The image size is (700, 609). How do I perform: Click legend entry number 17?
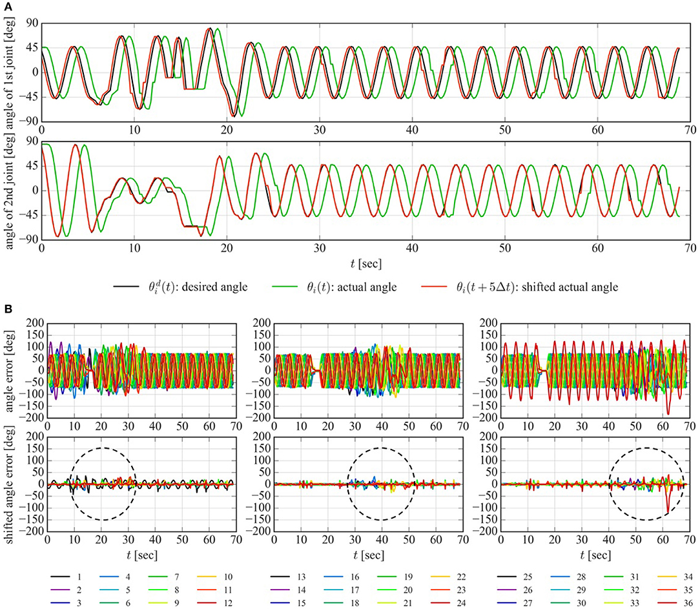tap(355, 590)
